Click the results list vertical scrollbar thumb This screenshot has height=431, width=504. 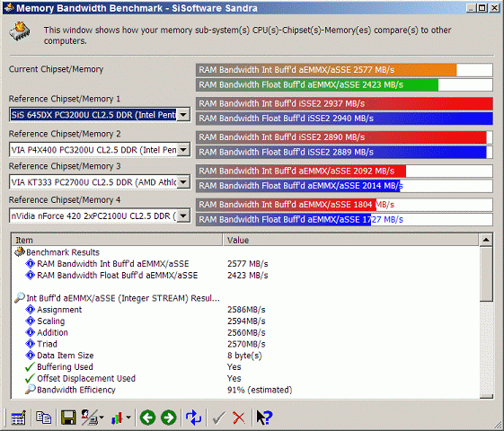486,274
